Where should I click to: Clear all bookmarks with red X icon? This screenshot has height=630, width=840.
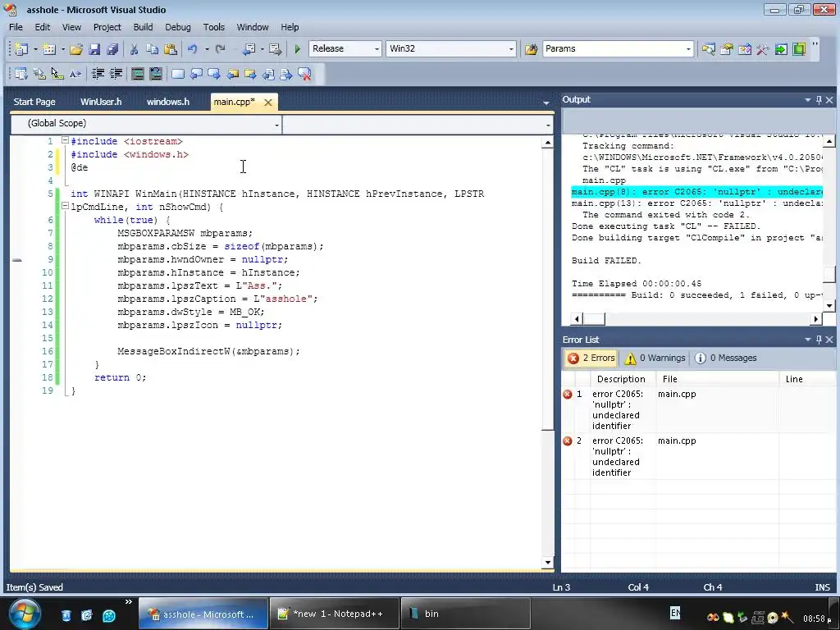tap(304, 74)
